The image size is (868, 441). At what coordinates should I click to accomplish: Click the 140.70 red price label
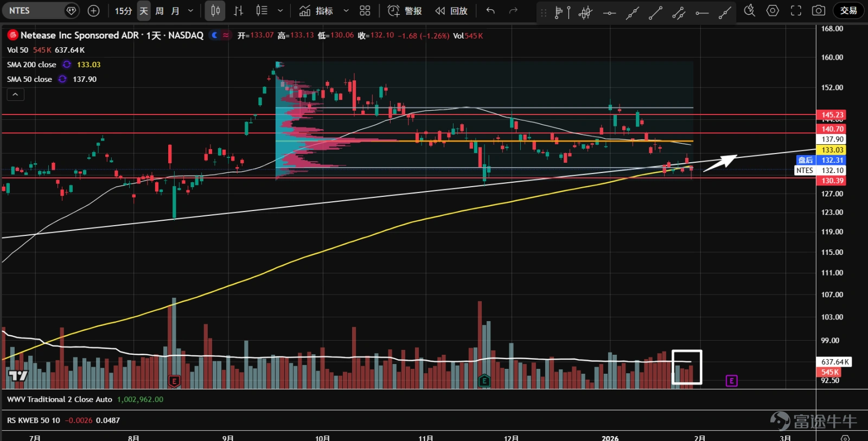[831, 129]
